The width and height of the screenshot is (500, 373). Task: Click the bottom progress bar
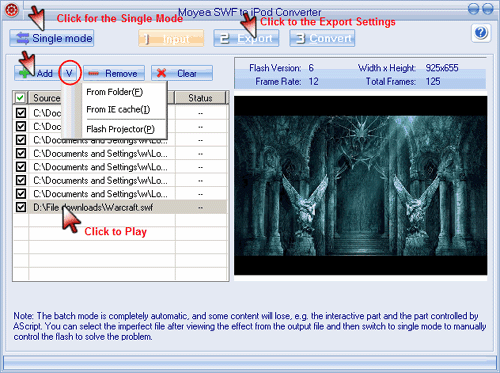250,362
